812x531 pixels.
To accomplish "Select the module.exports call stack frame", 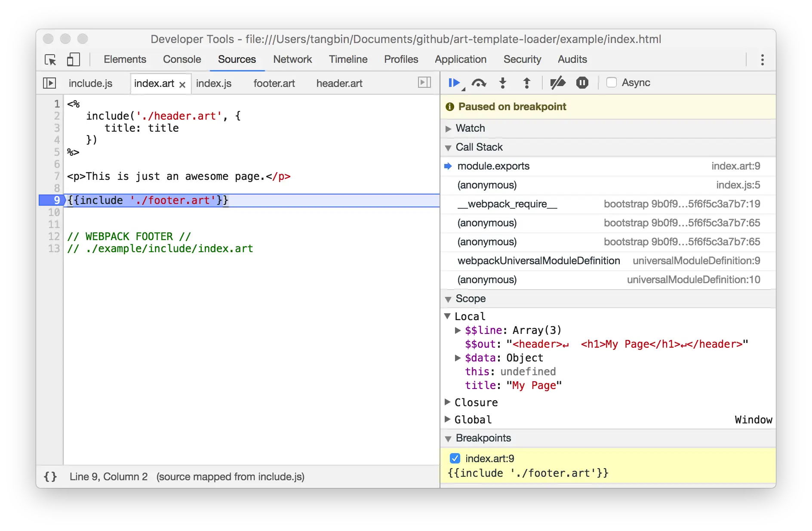I will coord(493,166).
